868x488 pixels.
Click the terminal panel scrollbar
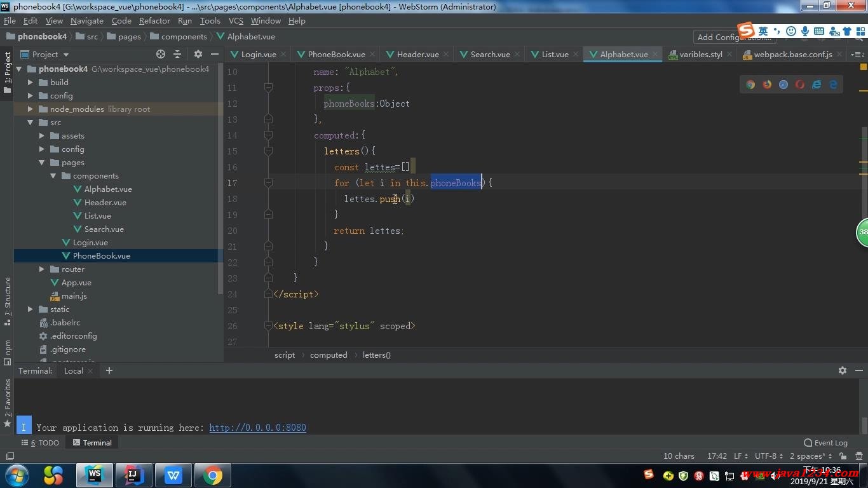(864, 424)
